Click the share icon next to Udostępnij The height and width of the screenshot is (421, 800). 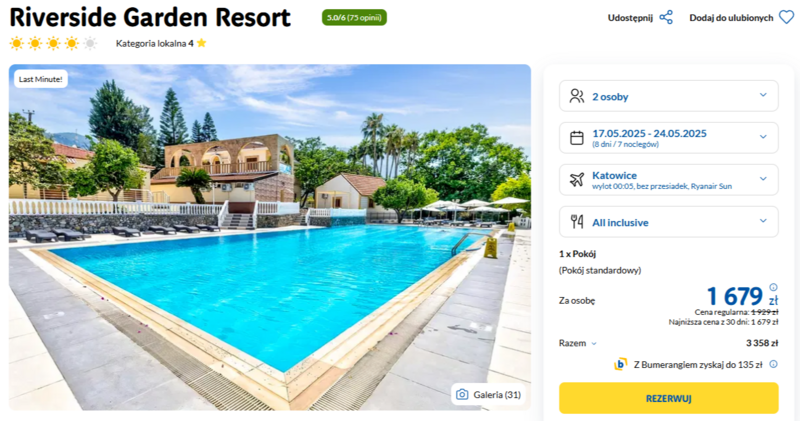tap(666, 17)
